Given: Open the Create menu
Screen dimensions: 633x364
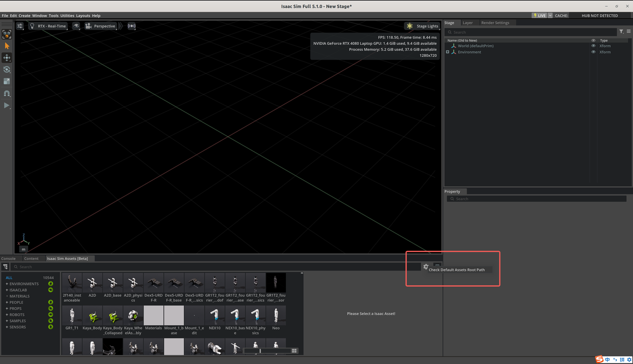Looking at the screenshot, I should (24, 15).
